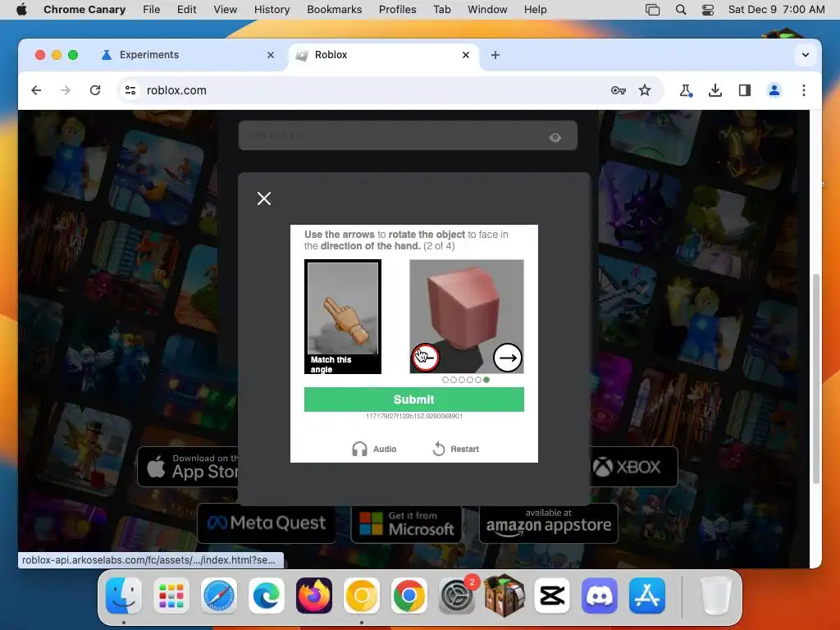Open the Minecraft block app in the Dock
The image size is (840, 630).
click(504, 596)
